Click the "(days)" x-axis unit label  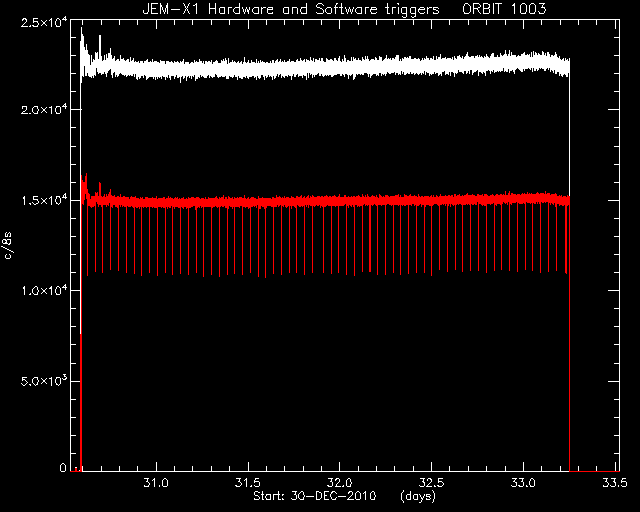coord(418,496)
